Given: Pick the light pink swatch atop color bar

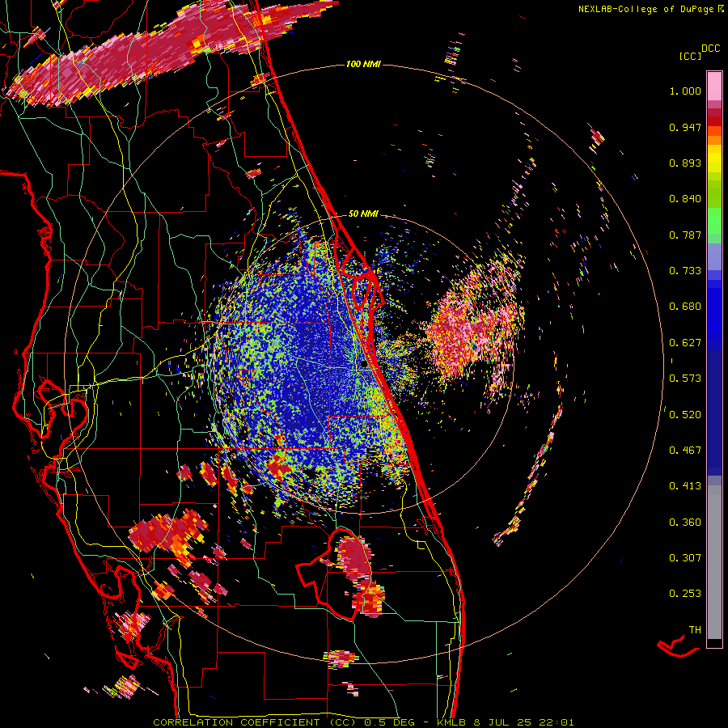Looking at the screenshot, I should coord(714,86).
